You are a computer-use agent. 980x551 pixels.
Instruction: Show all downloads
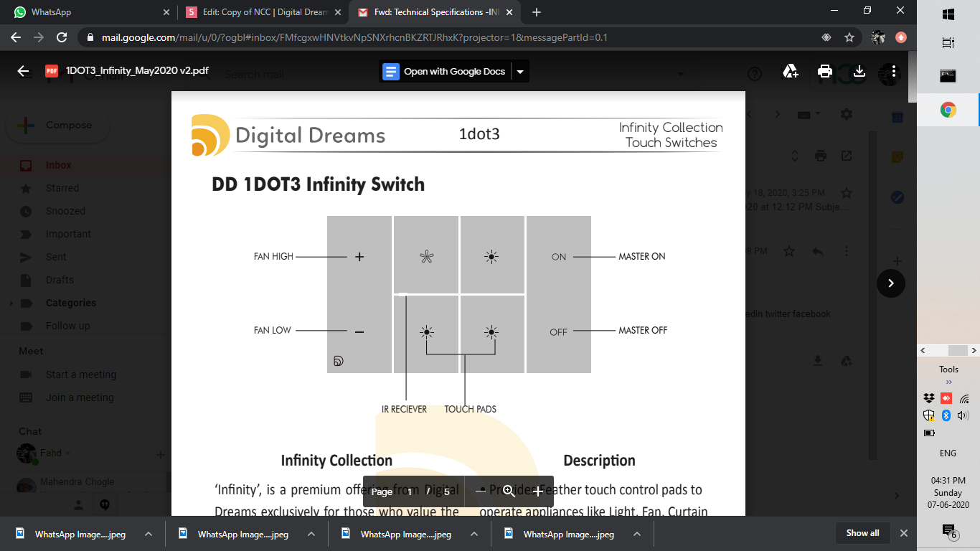click(862, 533)
